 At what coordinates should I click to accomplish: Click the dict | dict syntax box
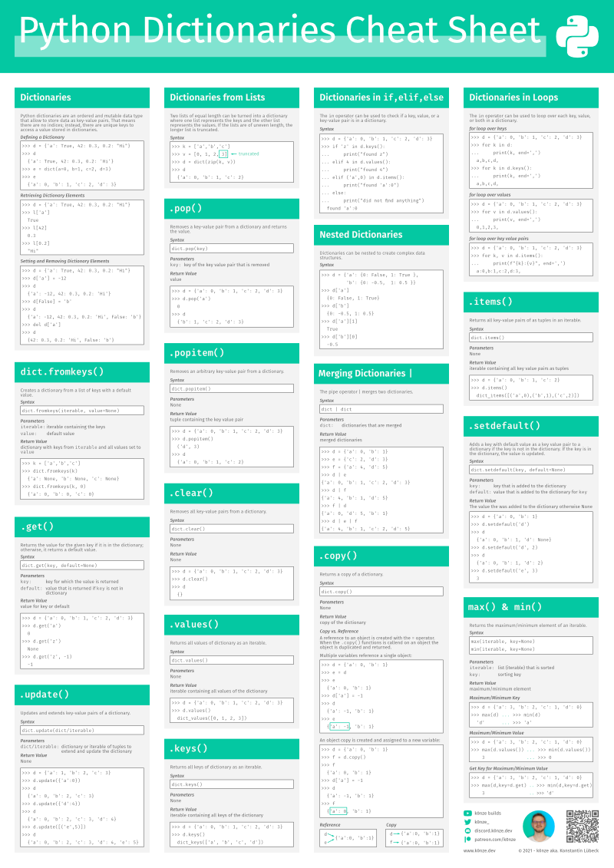tap(382, 409)
